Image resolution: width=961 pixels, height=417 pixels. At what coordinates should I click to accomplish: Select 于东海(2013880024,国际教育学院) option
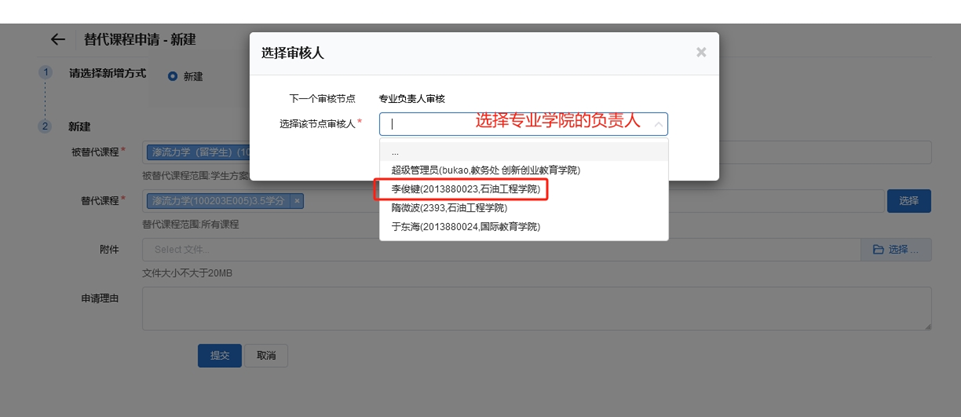[x=465, y=227]
